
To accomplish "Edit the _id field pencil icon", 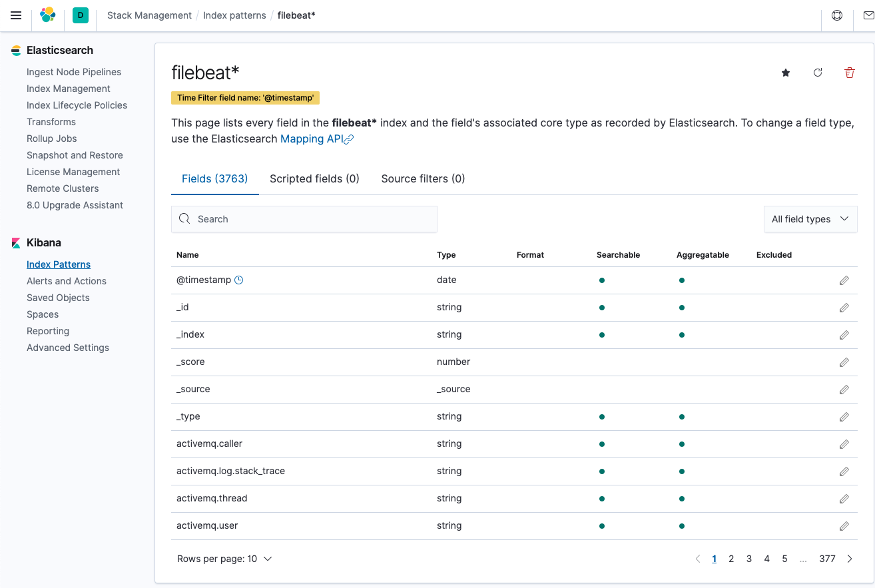I will pyautogui.click(x=844, y=308).
